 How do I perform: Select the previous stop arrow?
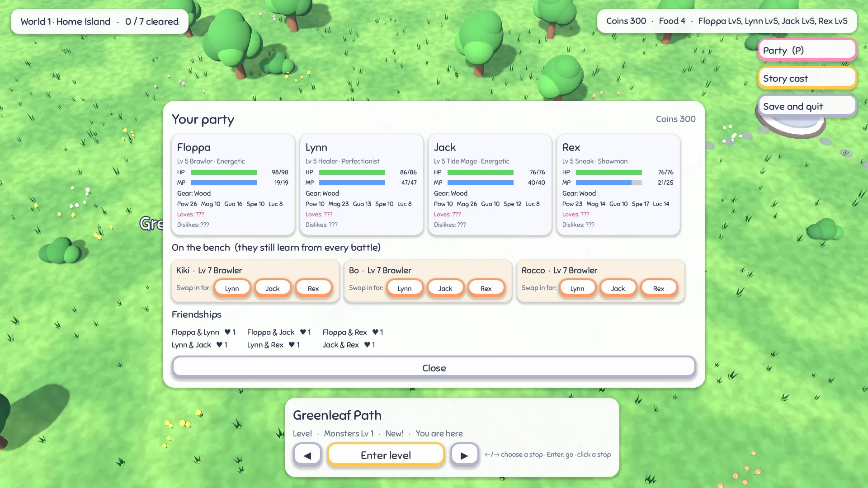coord(307,455)
